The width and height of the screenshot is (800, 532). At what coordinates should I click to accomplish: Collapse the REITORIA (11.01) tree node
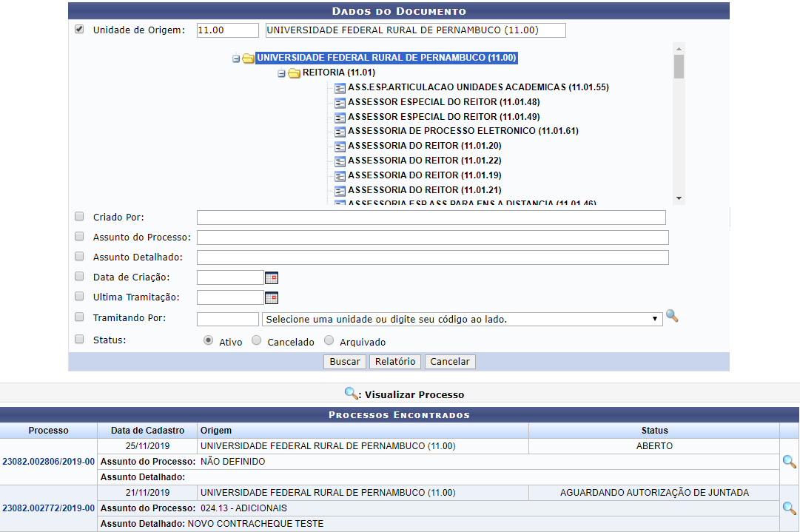click(x=281, y=73)
